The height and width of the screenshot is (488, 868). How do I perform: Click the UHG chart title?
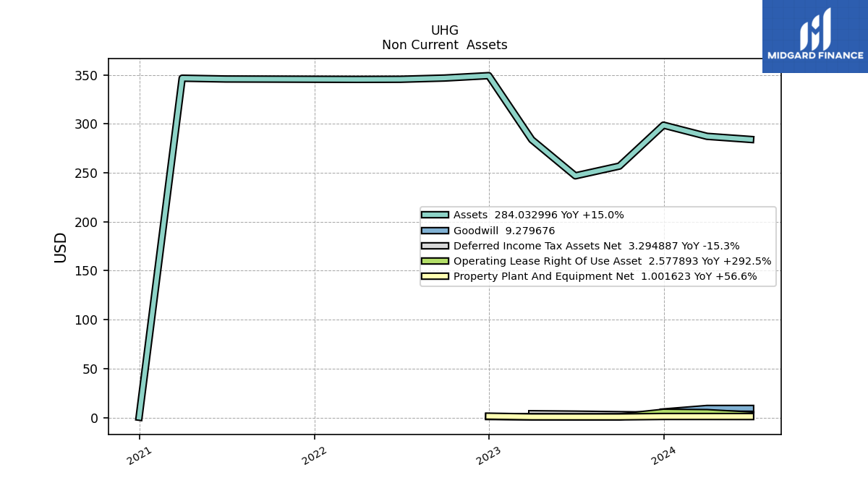click(x=445, y=30)
